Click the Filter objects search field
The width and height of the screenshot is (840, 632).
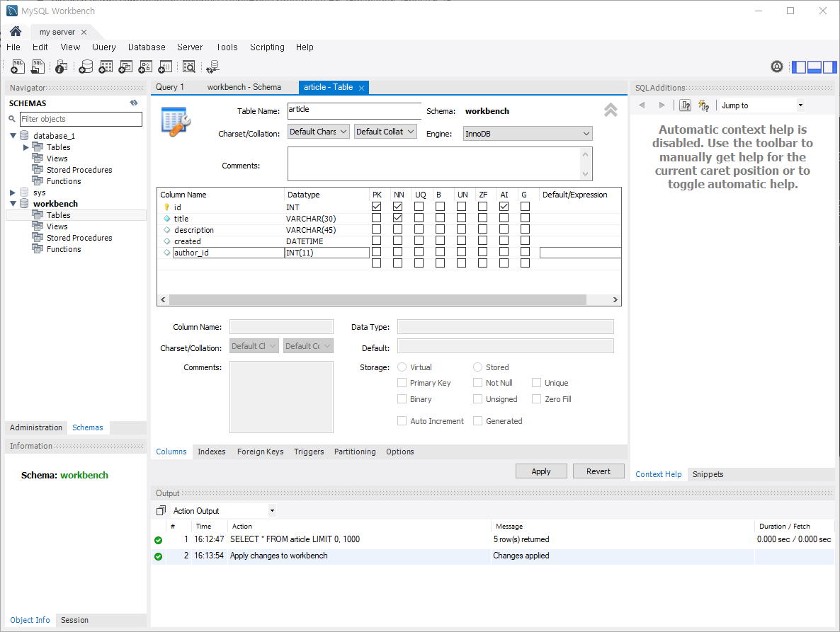[x=81, y=119]
